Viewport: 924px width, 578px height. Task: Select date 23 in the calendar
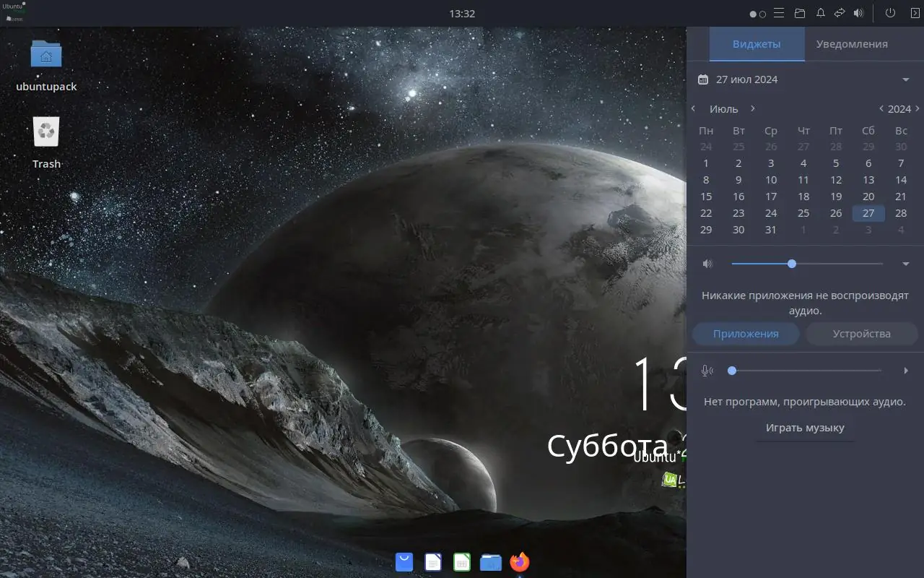click(x=738, y=213)
